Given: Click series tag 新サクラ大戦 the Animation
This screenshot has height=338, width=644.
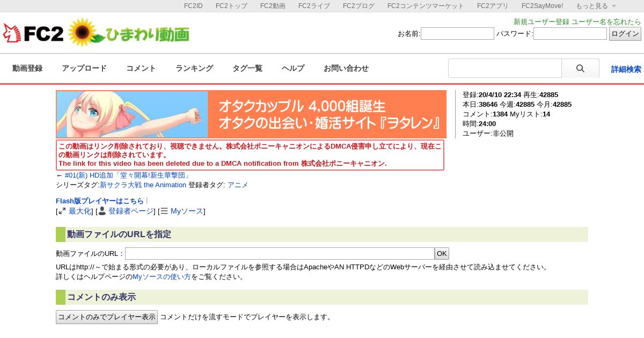Looking at the screenshot, I should (x=143, y=185).
